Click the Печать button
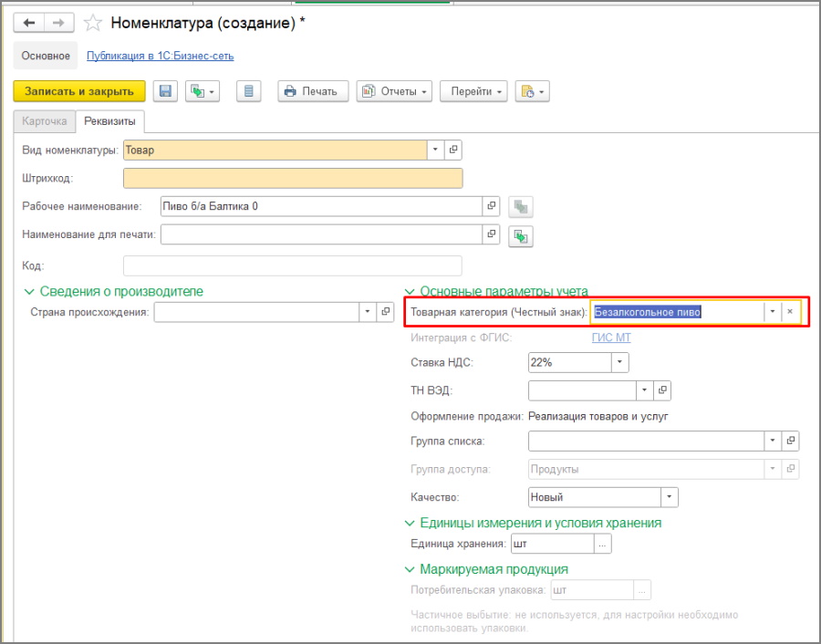Screen dimensions: 821x644 313,91
